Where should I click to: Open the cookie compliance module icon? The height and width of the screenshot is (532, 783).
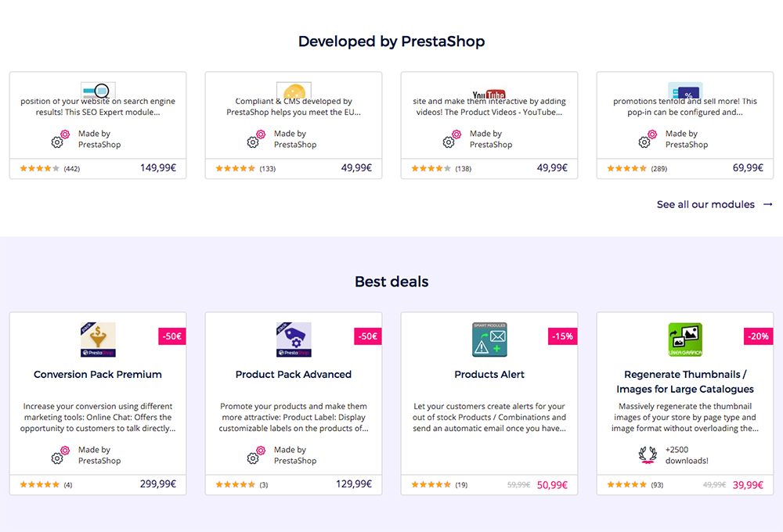click(294, 90)
